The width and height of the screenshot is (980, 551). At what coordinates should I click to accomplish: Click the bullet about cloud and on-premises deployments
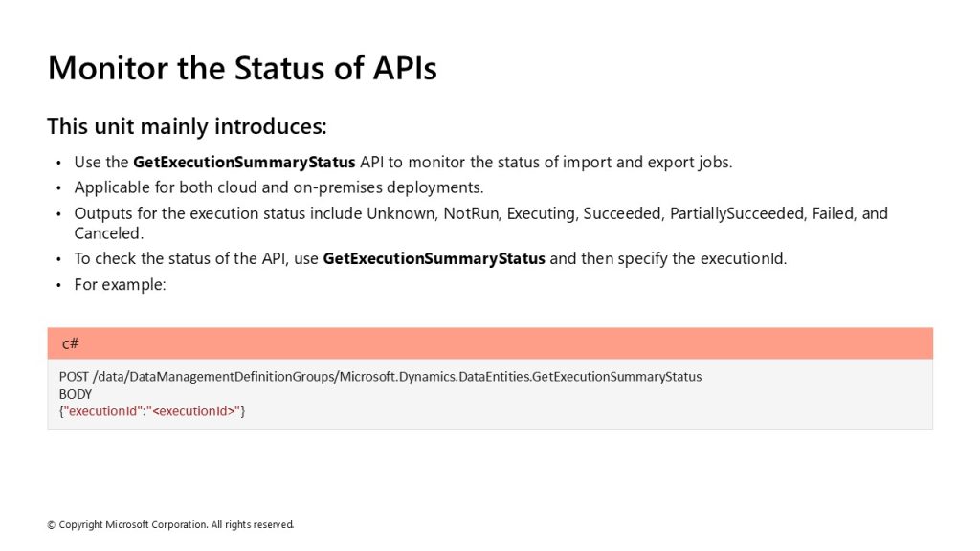[x=278, y=187]
